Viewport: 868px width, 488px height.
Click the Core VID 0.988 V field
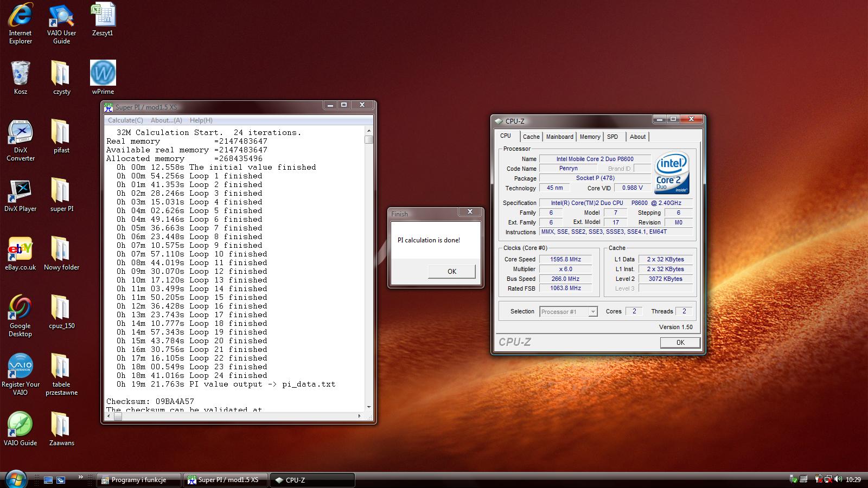pyautogui.click(x=632, y=188)
